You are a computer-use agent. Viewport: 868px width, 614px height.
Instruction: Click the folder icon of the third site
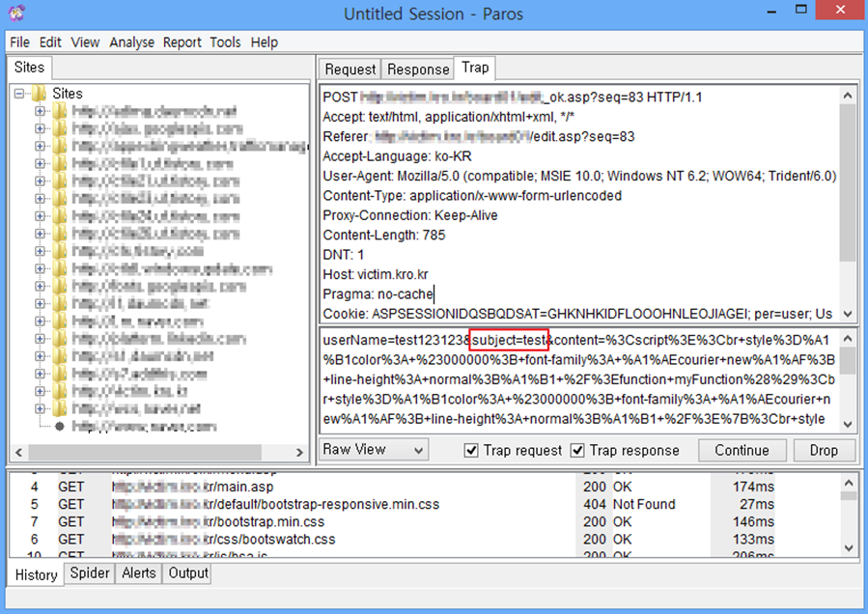[x=60, y=146]
